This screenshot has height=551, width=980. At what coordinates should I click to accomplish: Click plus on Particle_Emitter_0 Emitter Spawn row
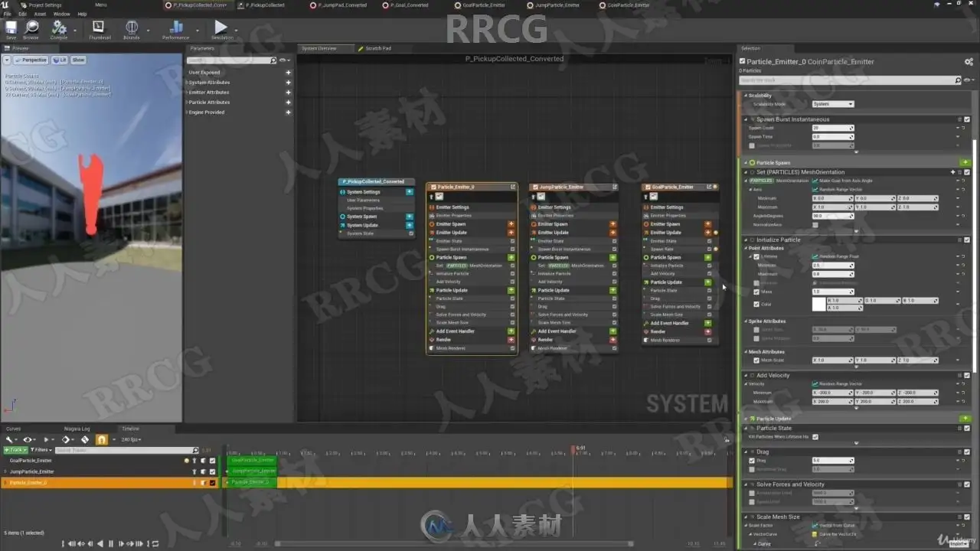511,224
